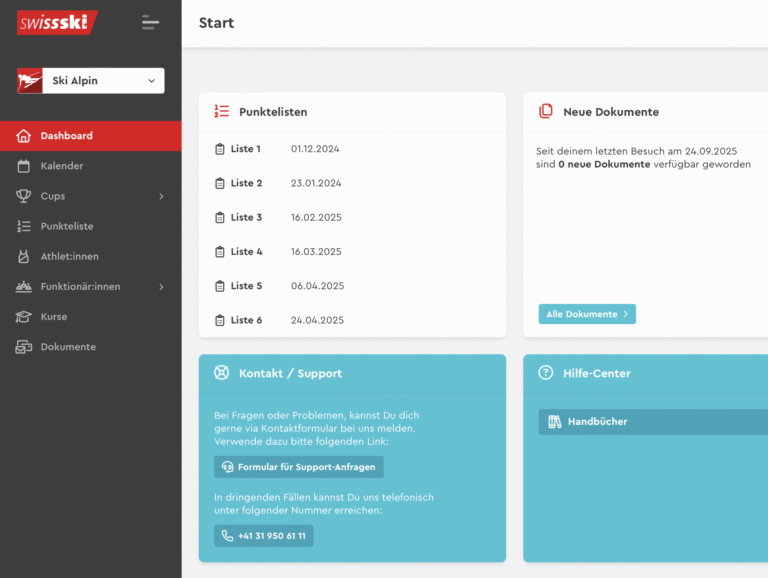Click the Swiss-Ski logo

57,22
